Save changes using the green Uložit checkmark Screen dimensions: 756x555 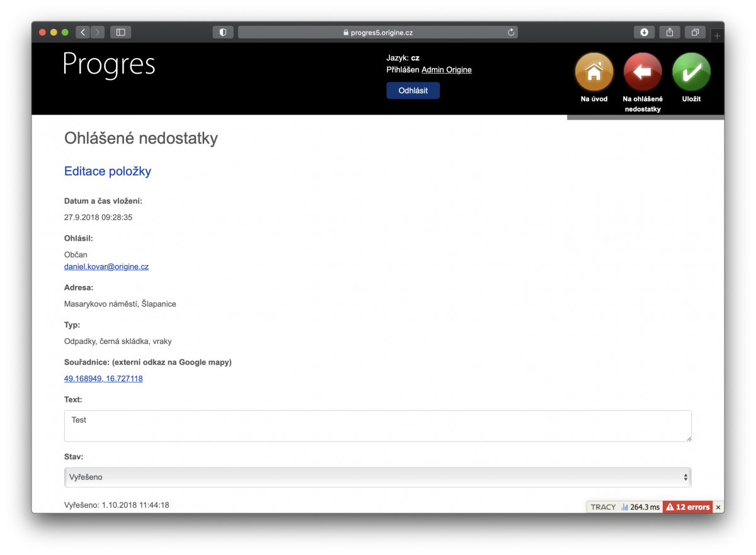[691, 71]
